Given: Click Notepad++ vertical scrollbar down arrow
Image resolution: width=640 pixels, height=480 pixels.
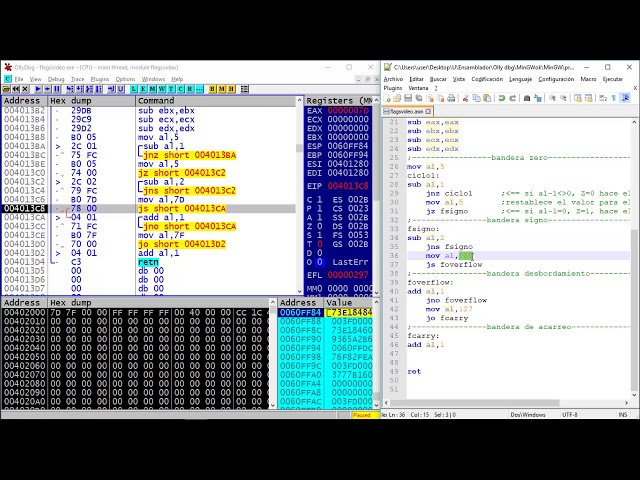Looking at the screenshot, I should pyautogui.click(x=634, y=394).
